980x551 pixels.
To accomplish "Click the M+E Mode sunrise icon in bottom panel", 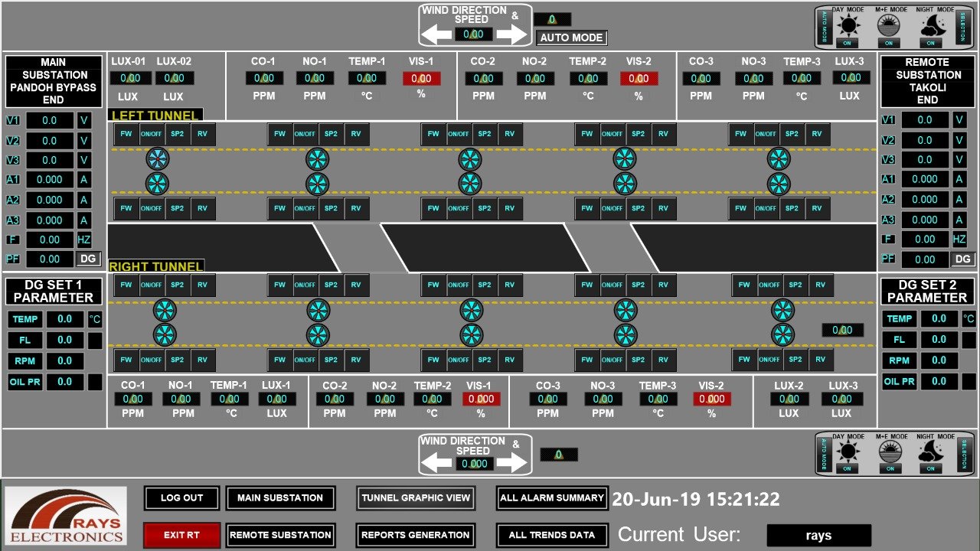I will tap(889, 452).
